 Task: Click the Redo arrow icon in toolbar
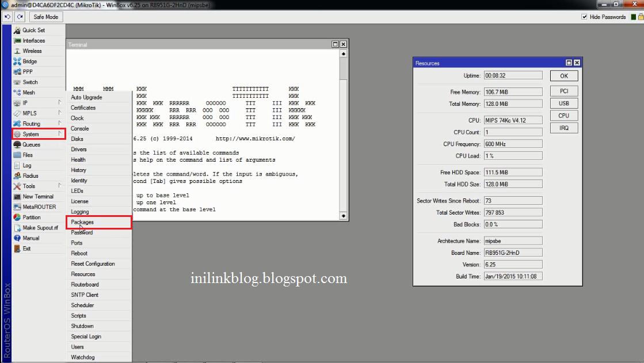click(x=20, y=17)
